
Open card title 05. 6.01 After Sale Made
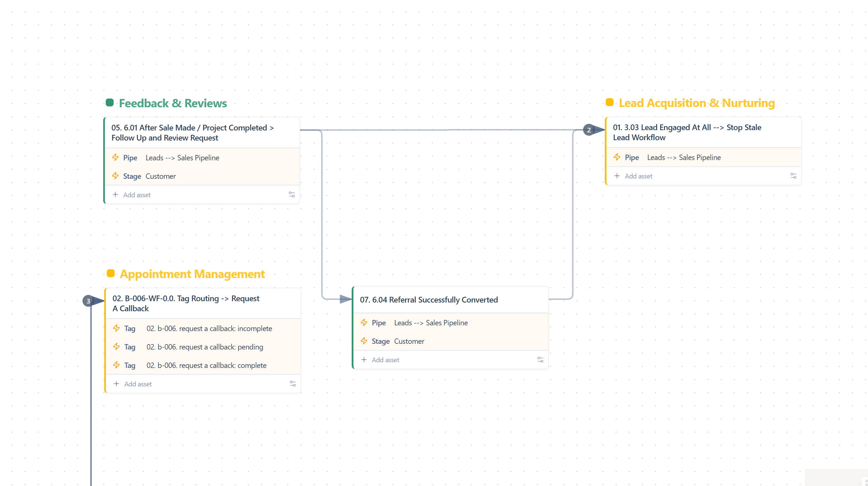click(x=193, y=133)
